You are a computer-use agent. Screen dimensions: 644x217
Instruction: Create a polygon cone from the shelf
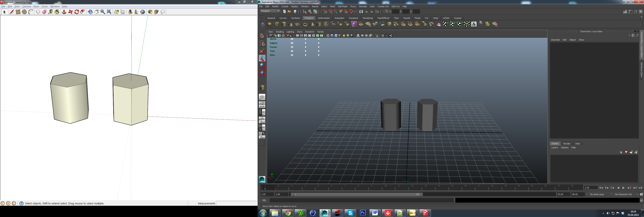(x=291, y=24)
